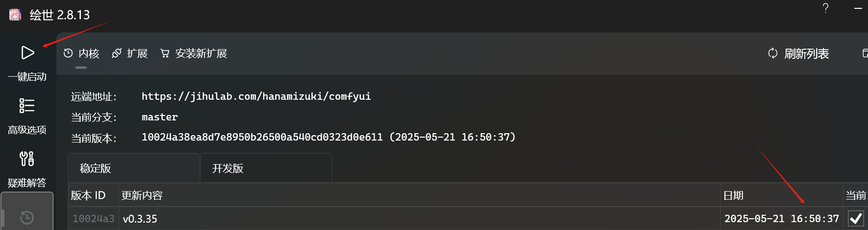
Task: Click the One-click Launch play icon
Action: coord(27,53)
